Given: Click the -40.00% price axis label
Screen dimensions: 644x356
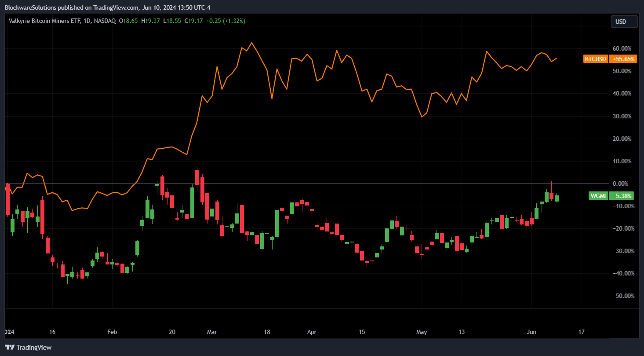Looking at the screenshot, I should 623,273.
